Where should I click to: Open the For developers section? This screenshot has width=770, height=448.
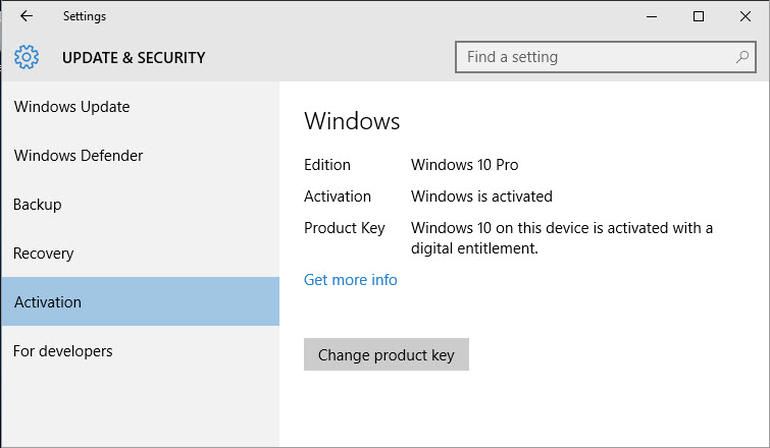coord(140,351)
